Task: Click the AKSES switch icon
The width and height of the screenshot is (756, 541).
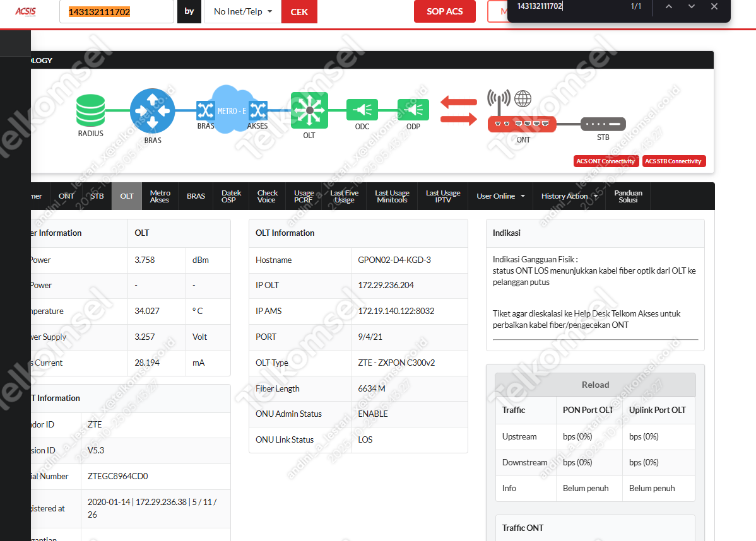Action: click(258, 110)
